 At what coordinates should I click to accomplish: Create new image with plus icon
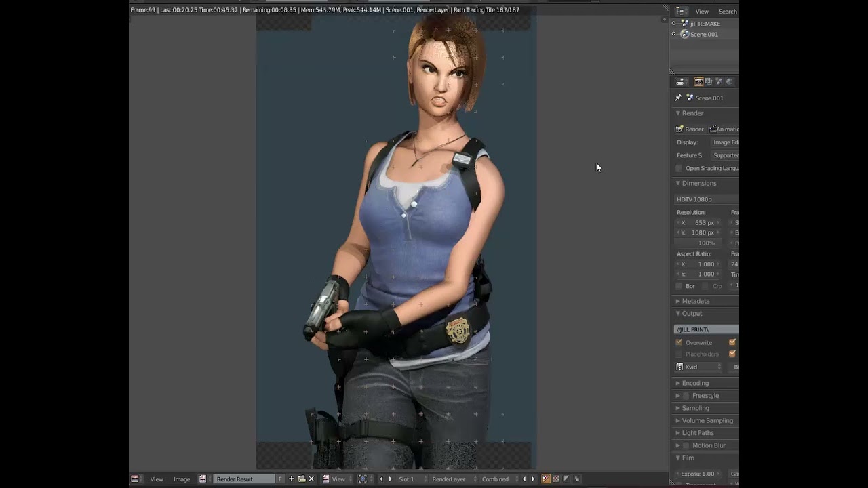coord(292,479)
